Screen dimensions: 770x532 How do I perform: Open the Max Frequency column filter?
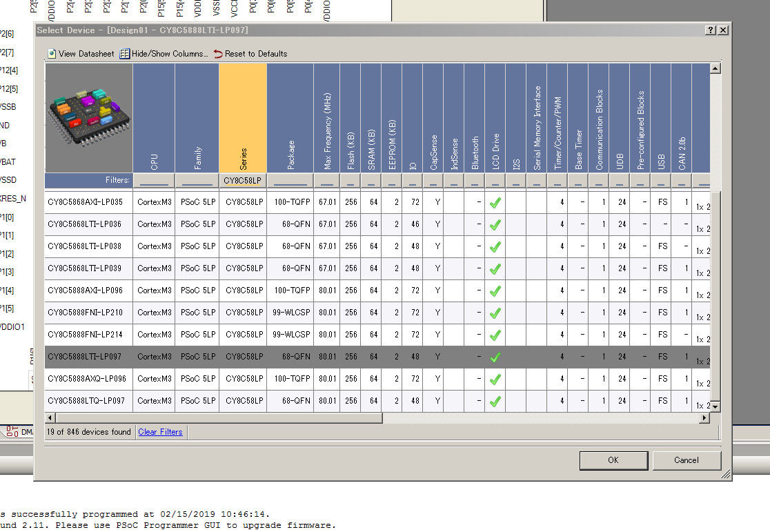point(326,181)
